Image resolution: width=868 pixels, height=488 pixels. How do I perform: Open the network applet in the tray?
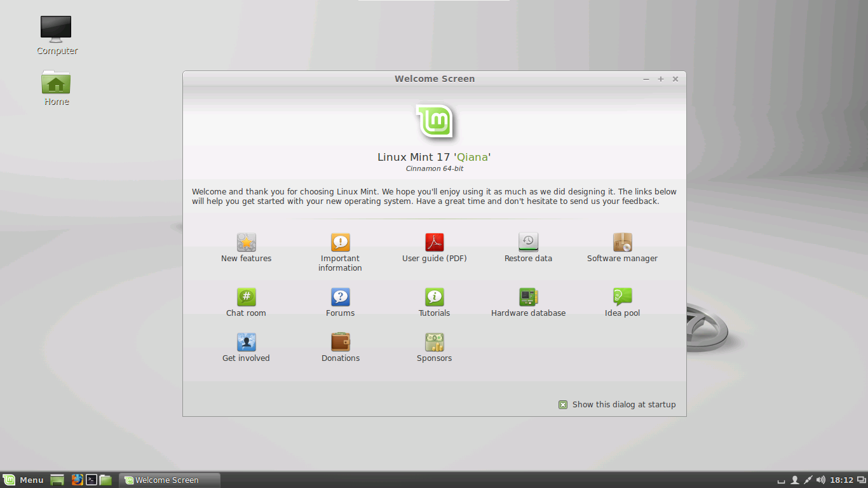click(x=808, y=480)
